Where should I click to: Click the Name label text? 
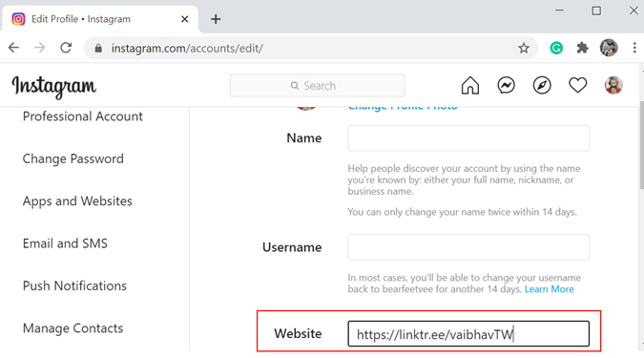pos(304,138)
